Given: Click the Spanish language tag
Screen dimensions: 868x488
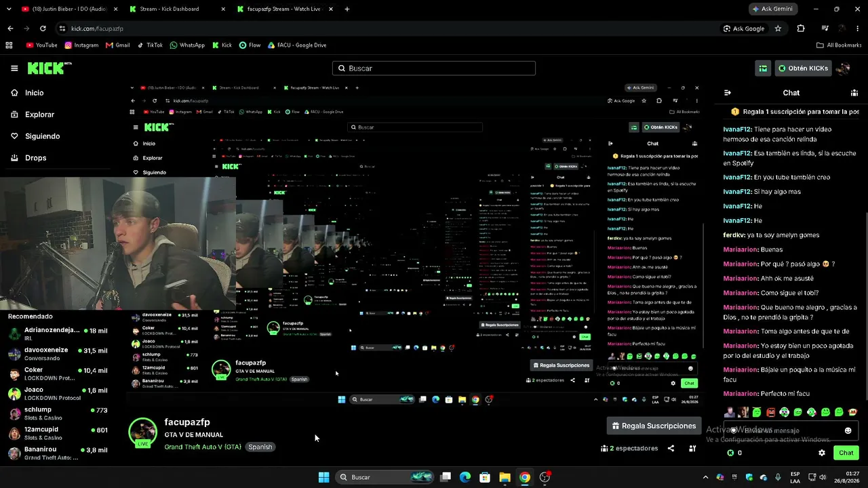Looking at the screenshot, I should pyautogui.click(x=260, y=447).
